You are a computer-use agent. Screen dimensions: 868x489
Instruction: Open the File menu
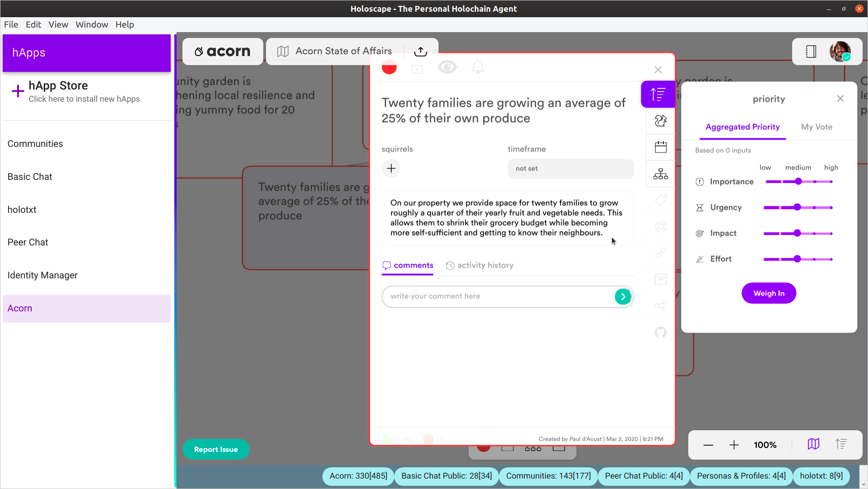pos(11,24)
